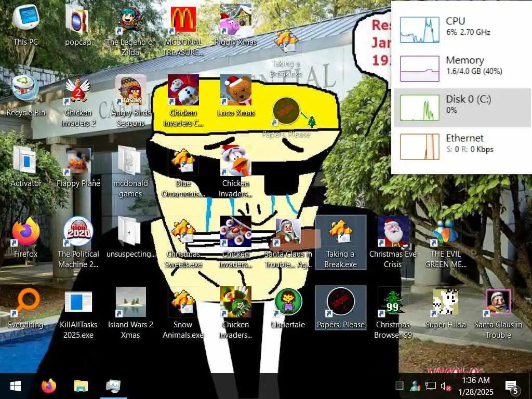Launch Loco Xmas teddy bear icon
The height and width of the screenshot is (399, 532).
[x=236, y=96]
